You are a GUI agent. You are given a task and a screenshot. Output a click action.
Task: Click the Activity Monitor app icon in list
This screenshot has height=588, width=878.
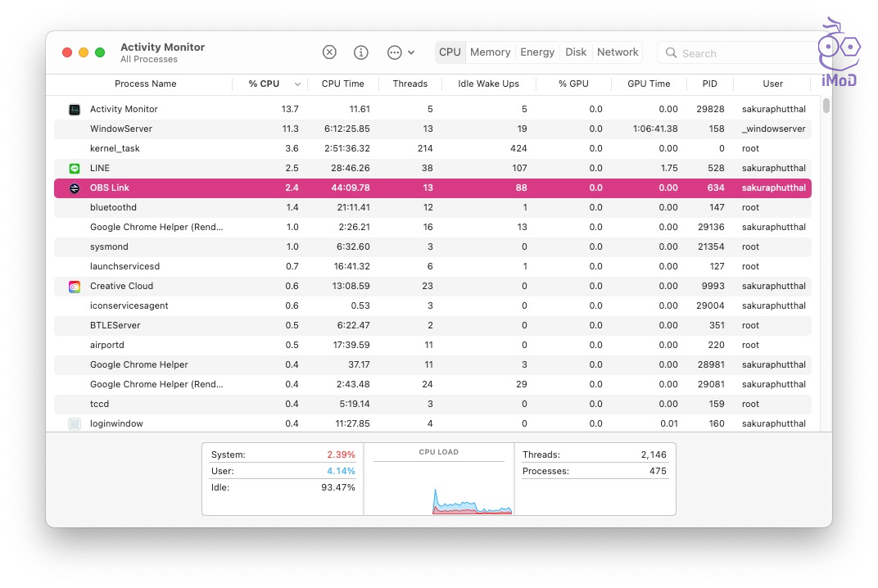tap(75, 110)
